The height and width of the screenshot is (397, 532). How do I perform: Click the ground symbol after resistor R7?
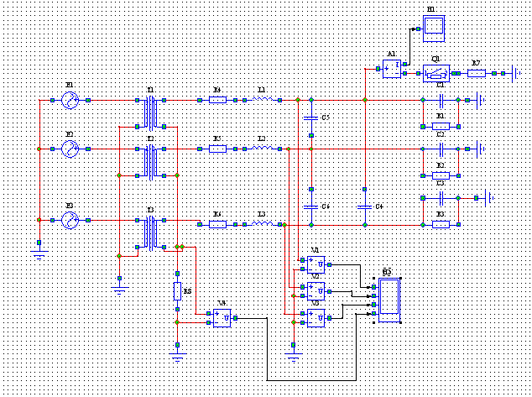pyautogui.click(x=516, y=73)
